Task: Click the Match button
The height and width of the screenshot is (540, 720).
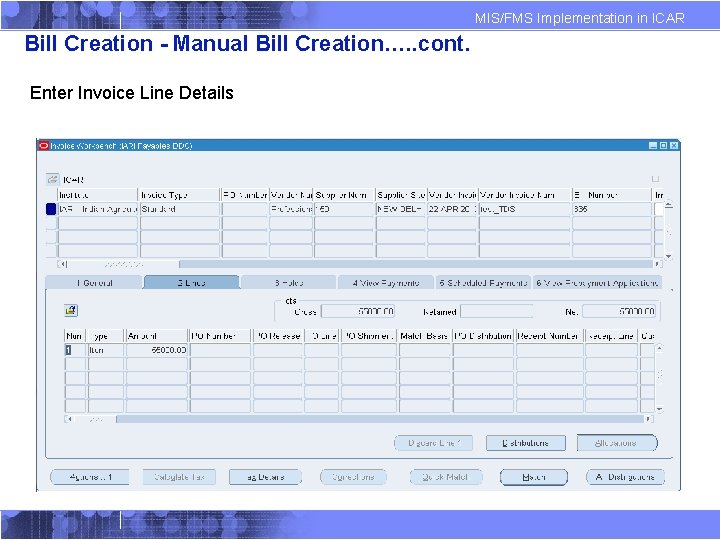Action: [534, 477]
